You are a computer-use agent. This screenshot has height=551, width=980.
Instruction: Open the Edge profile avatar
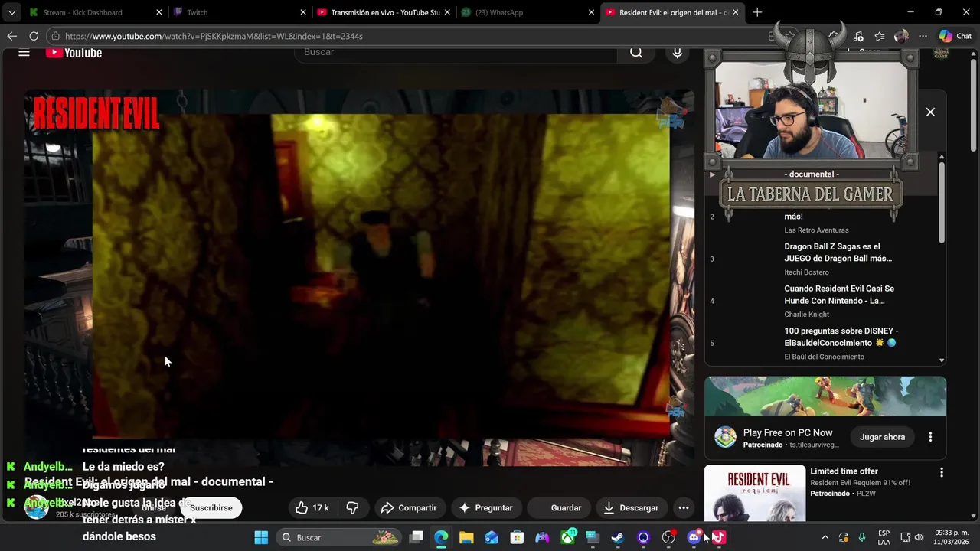(x=901, y=36)
